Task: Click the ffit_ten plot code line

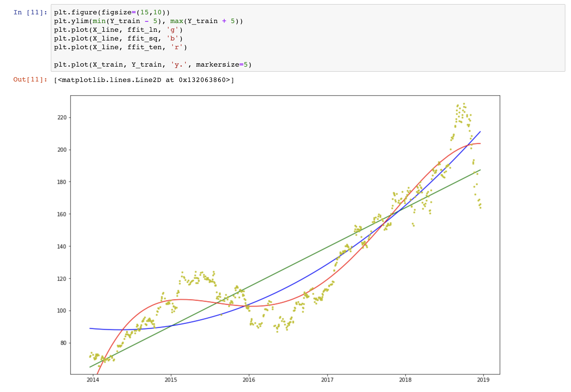Action: [x=120, y=47]
